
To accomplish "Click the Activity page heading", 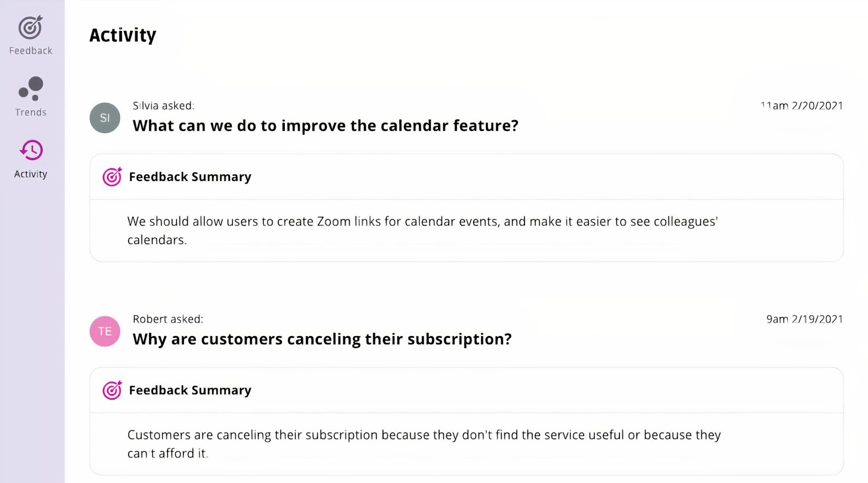I will point(123,35).
